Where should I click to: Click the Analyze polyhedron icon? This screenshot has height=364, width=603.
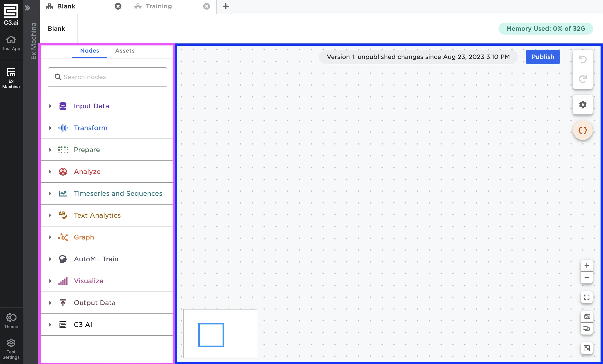point(63,172)
